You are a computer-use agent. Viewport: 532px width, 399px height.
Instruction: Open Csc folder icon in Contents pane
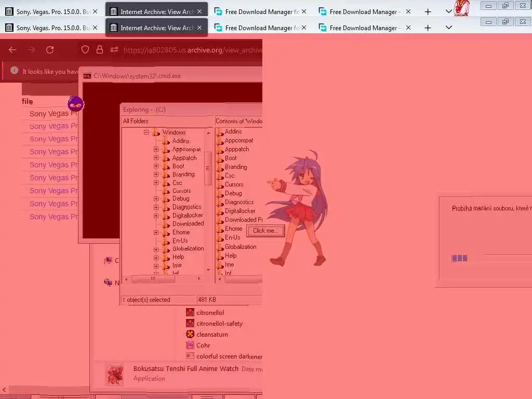click(220, 176)
